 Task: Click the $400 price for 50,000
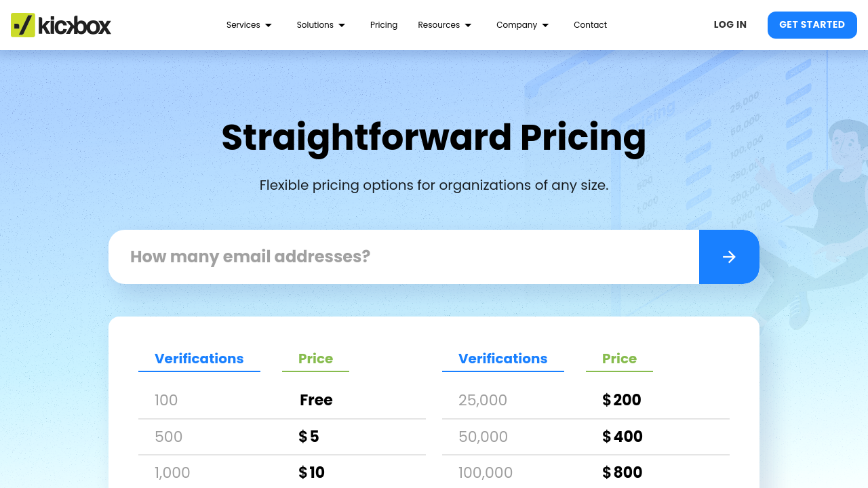tap(622, 436)
